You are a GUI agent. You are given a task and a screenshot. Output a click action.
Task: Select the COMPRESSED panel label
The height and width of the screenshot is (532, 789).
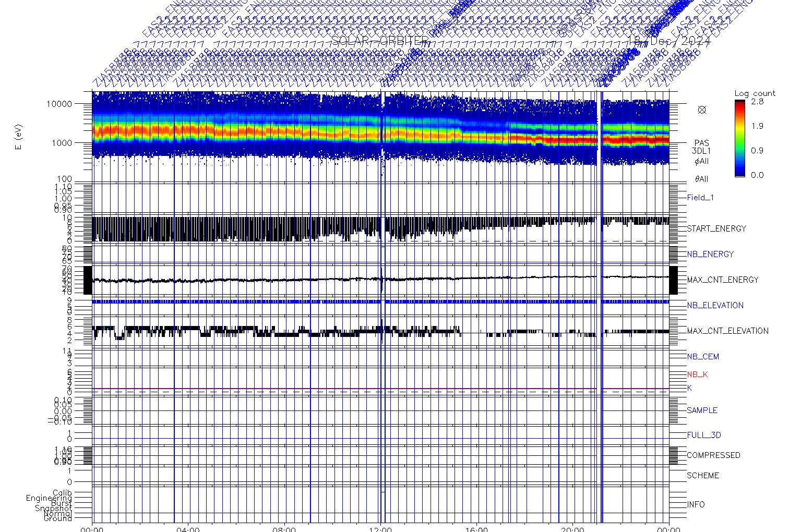click(x=713, y=455)
